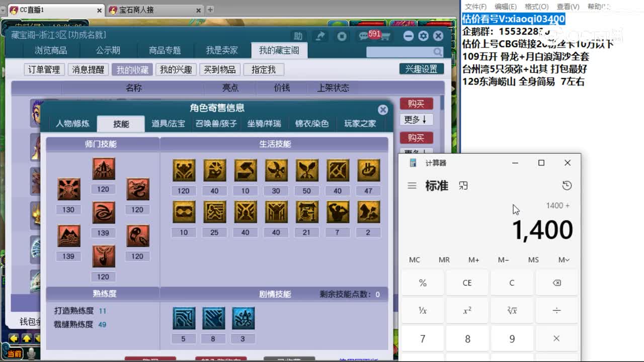Click the life skill icon with level 47
Screen dimensions: 644x362
pos(369,169)
